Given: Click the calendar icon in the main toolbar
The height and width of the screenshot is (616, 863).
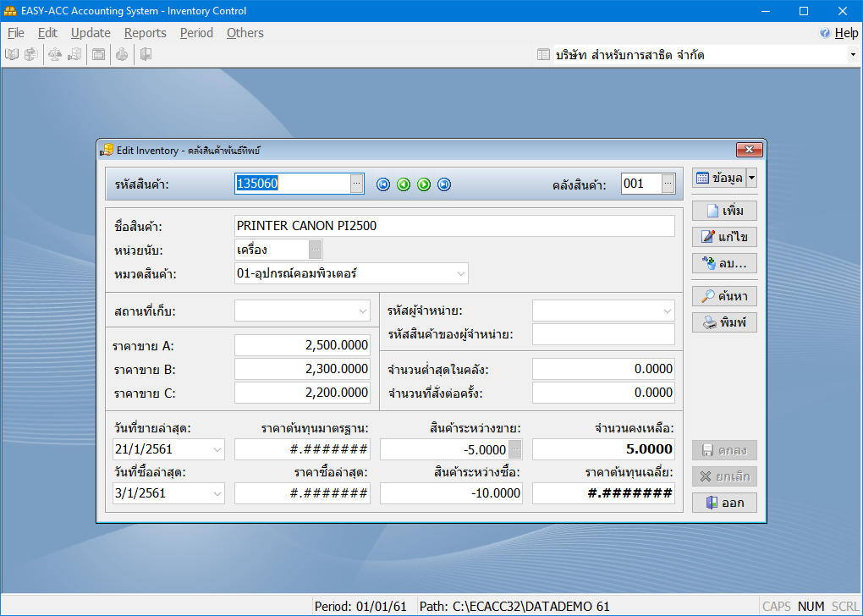Looking at the screenshot, I should click(x=98, y=55).
